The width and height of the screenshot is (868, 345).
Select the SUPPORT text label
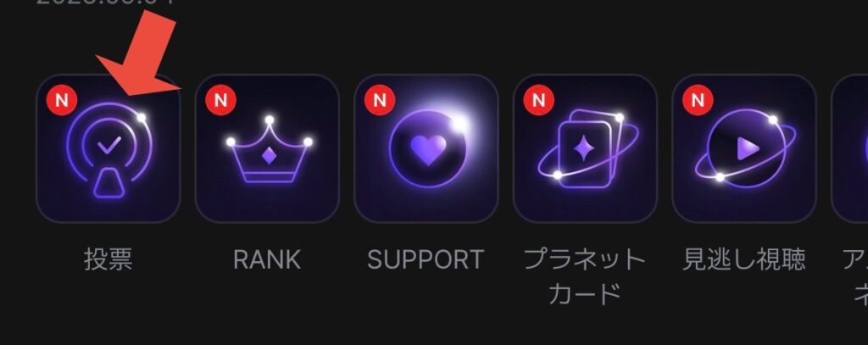(426, 259)
